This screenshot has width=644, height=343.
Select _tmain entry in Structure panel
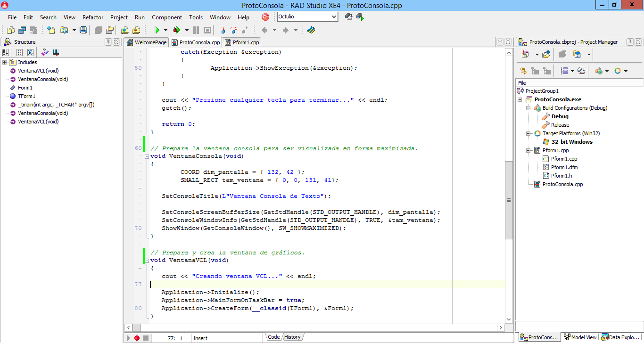pos(56,105)
